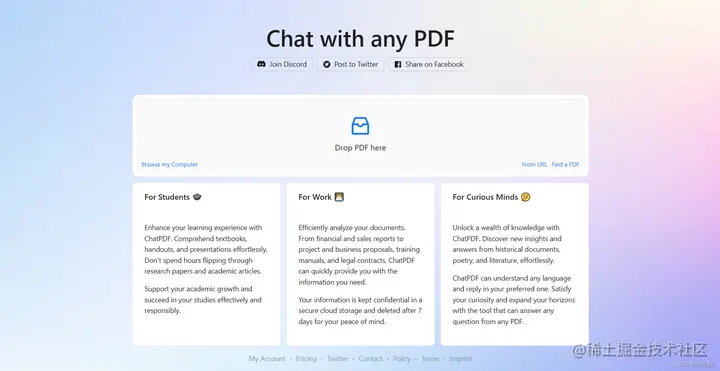Click paragraph starting 'Unlock a wealth of knowledge'
The width and height of the screenshot is (720, 371).
[507, 244]
